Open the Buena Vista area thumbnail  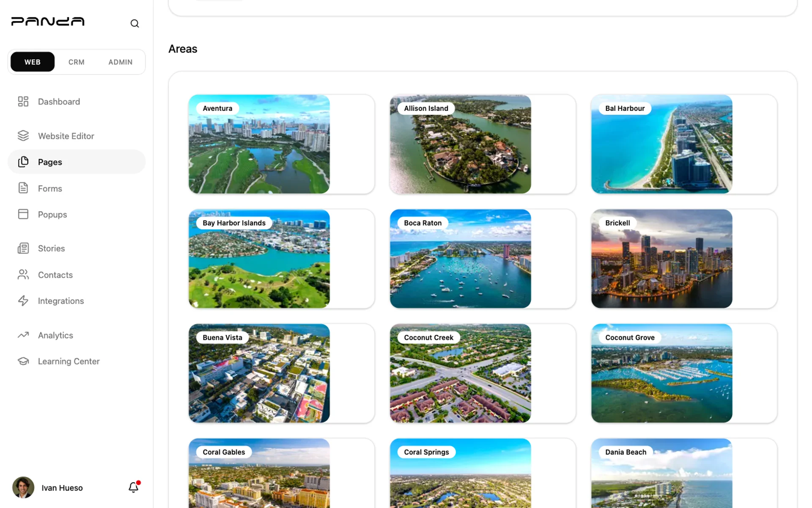pos(259,373)
